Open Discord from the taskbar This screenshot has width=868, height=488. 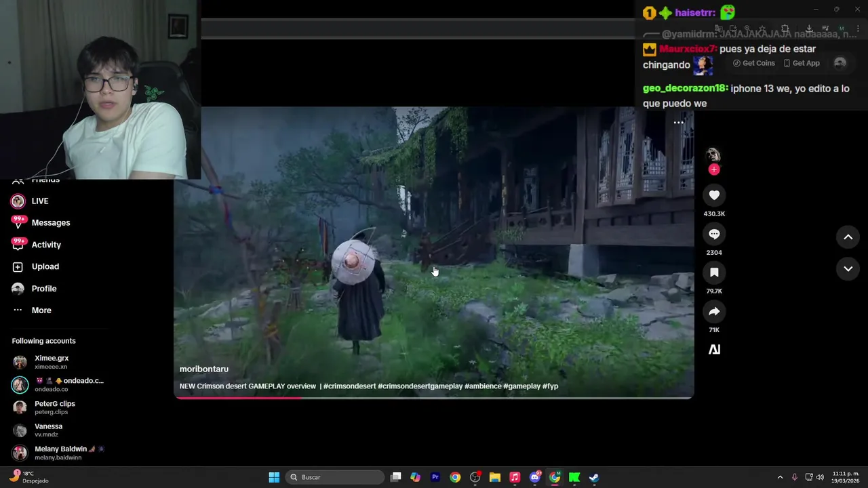pyautogui.click(x=535, y=477)
